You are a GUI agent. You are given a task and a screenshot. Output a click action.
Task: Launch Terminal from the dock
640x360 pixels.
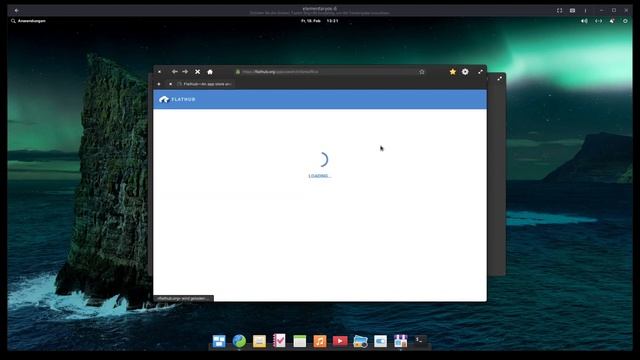coord(420,340)
